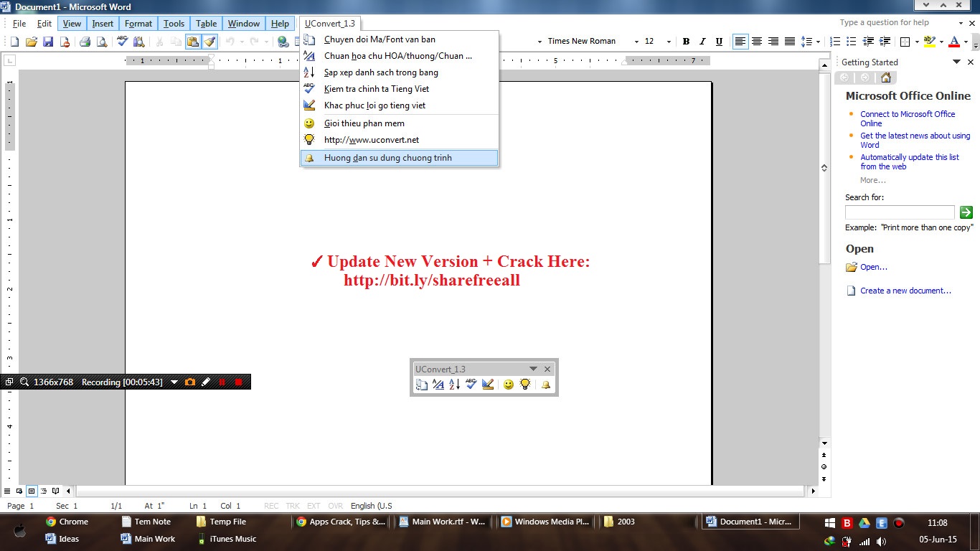The height and width of the screenshot is (551, 980).
Task: Click the numbered list icon
Action: click(x=834, y=42)
